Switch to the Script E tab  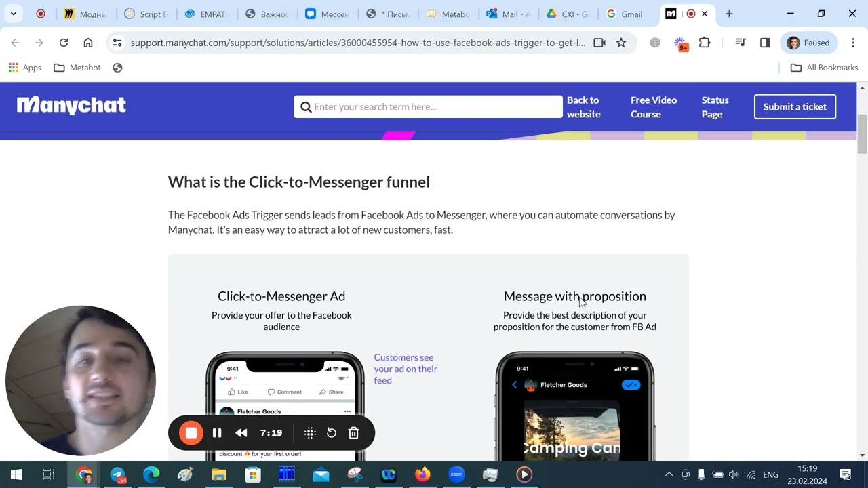(146, 14)
